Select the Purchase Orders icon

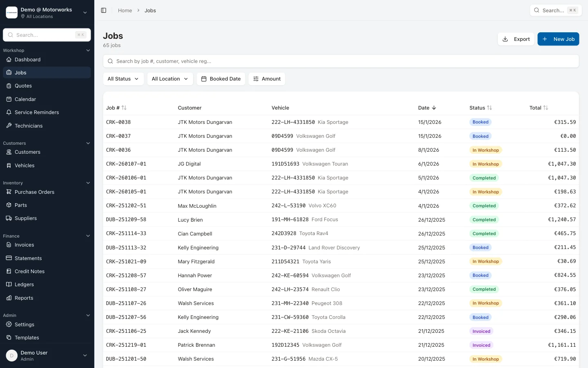(x=9, y=192)
